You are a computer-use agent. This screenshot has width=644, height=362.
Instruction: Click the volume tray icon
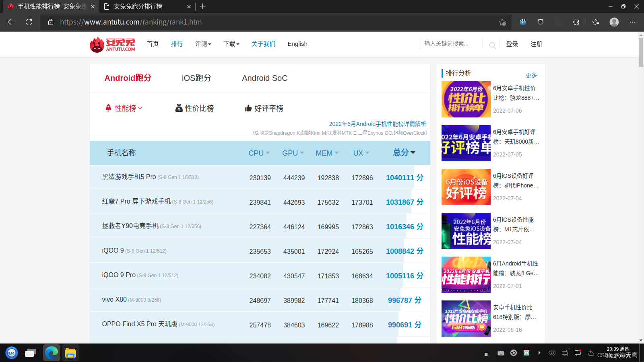pos(552,353)
